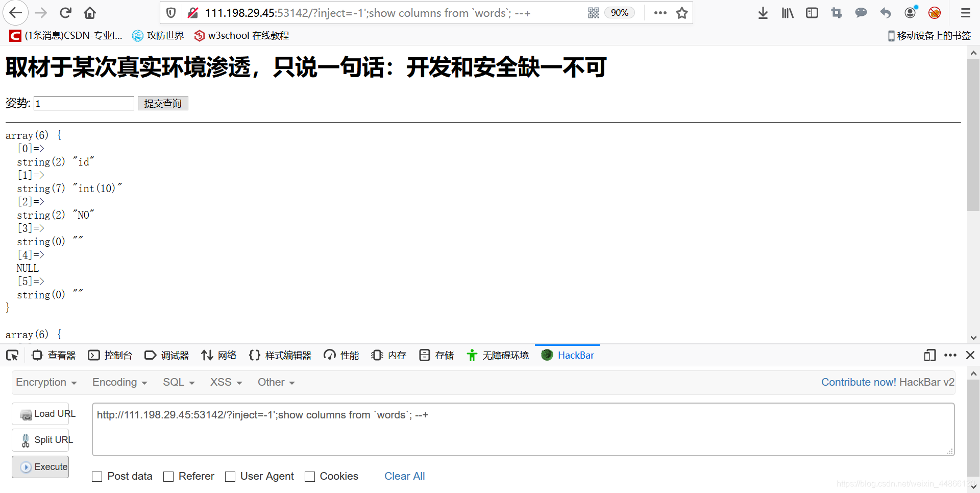980x493 pixels.
Task: Click the Execute button
Action: 40,467
